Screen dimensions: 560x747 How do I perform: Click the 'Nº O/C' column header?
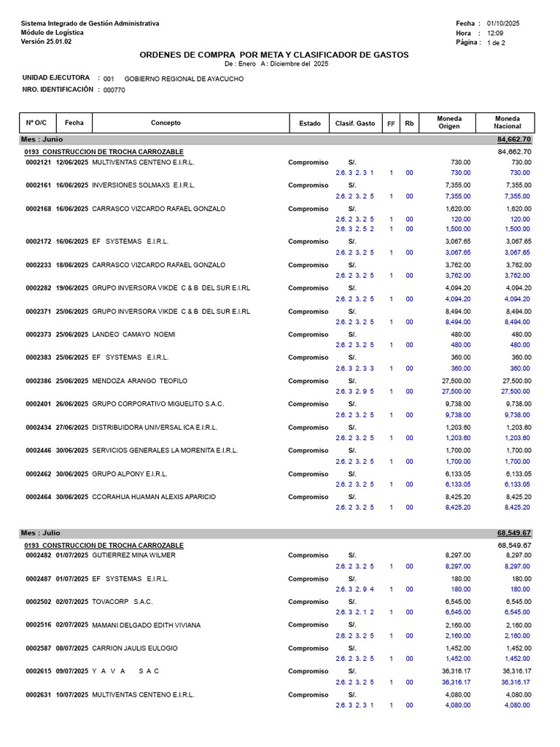[37, 123]
